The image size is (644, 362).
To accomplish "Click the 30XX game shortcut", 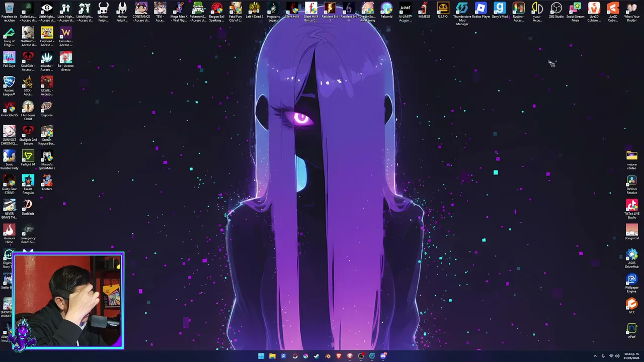I will point(28,85).
